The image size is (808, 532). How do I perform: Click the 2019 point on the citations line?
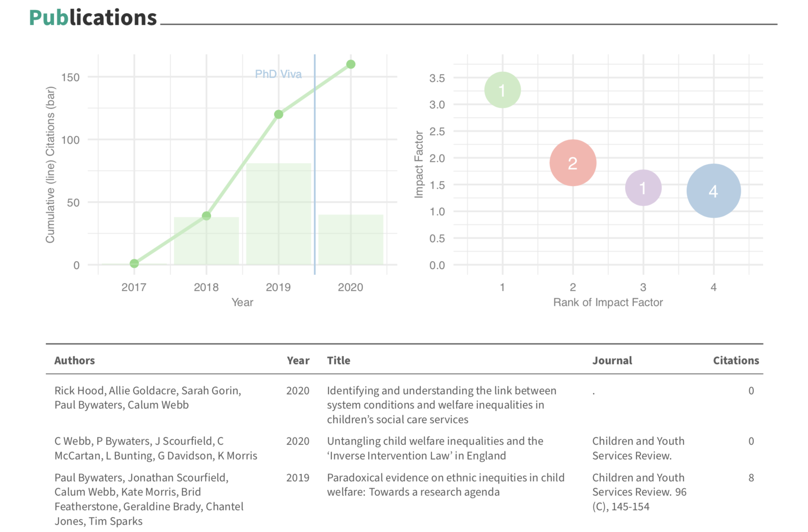[x=278, y=114]
